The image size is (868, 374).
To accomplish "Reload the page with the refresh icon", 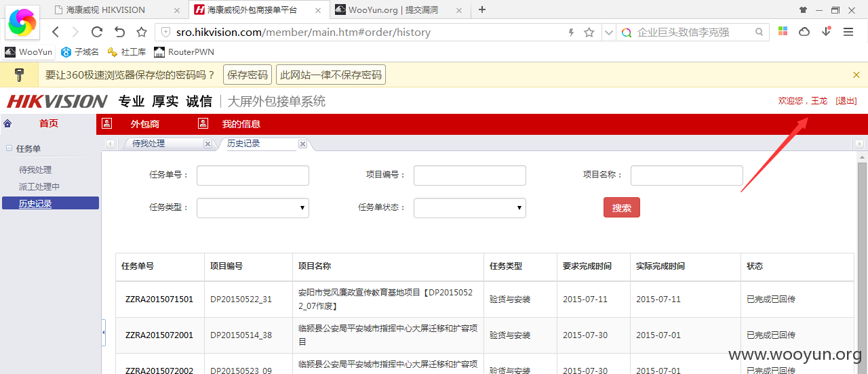I will point(97,32).
